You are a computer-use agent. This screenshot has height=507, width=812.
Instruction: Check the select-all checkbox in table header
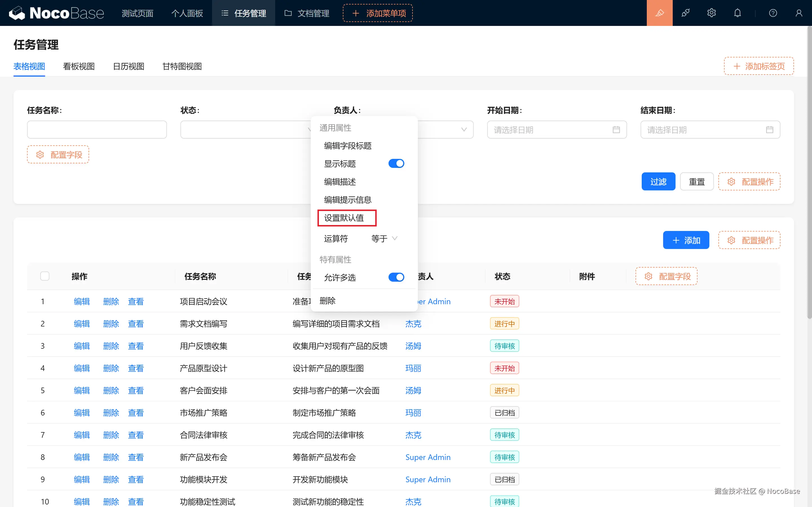45,276
